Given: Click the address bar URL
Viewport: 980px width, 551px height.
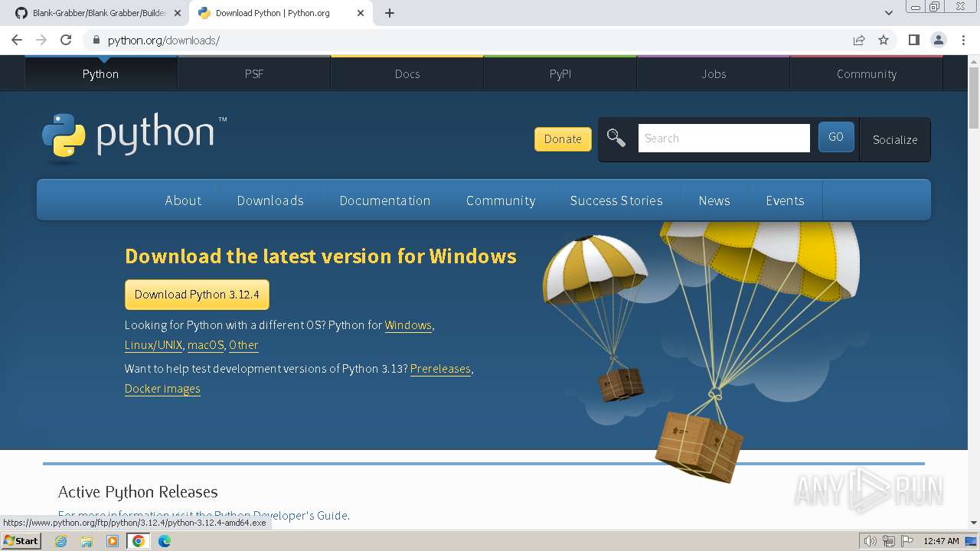Looking at the screenshot, I should coord(164,40).
